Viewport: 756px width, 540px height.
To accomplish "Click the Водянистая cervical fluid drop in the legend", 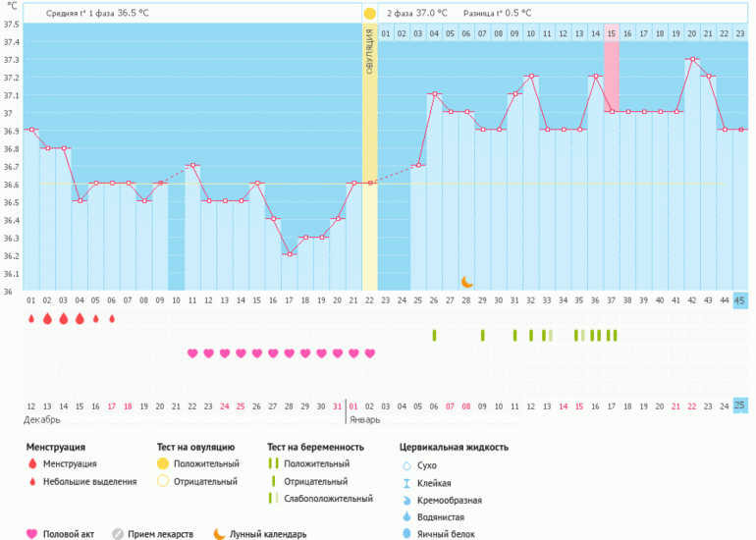I will [x=406, y=516].
